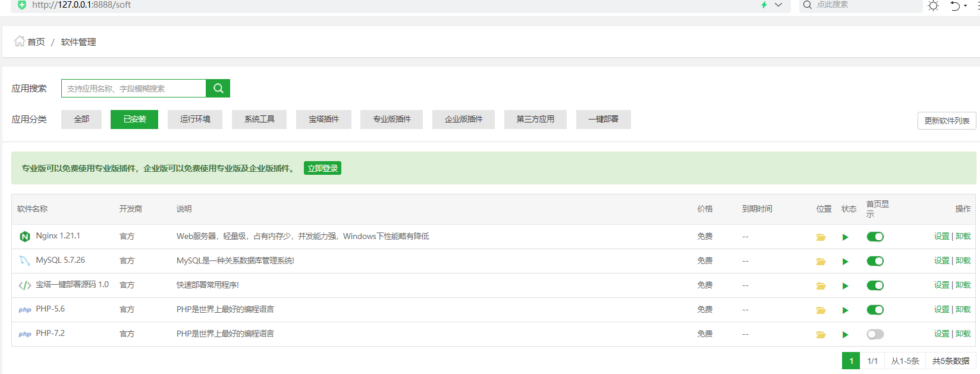980x374 pixels.
Task: Select the 全部 category tab
Action: click(81, 120)
